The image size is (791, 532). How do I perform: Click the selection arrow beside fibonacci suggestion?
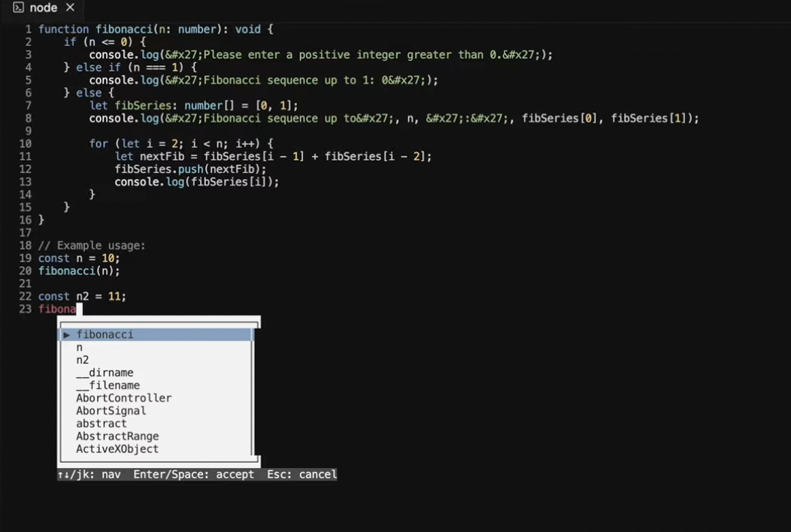(x=67, y=335)
